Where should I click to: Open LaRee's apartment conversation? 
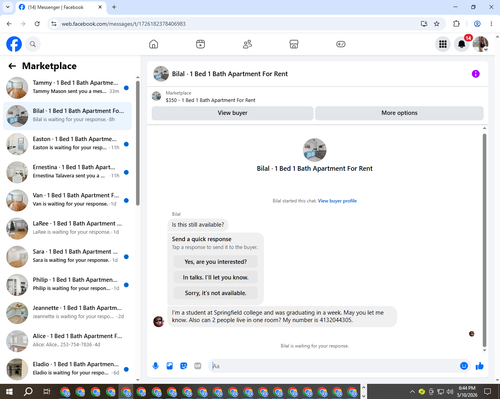pos(67,228)
